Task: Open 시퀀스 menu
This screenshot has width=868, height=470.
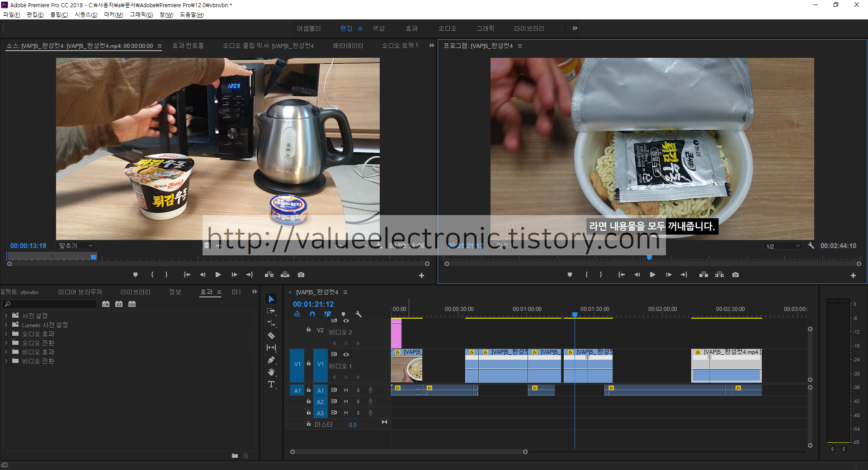Action: (x=86, y=14)
